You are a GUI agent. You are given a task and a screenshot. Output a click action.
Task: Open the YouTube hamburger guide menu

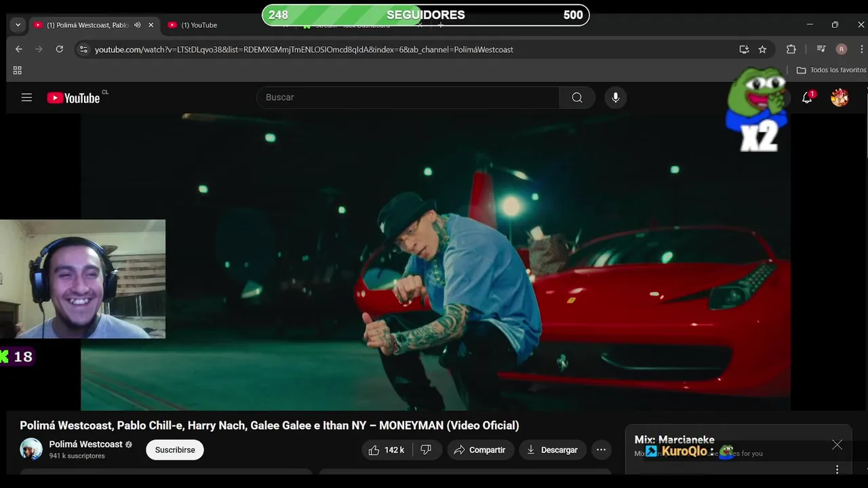click(26, 98)
